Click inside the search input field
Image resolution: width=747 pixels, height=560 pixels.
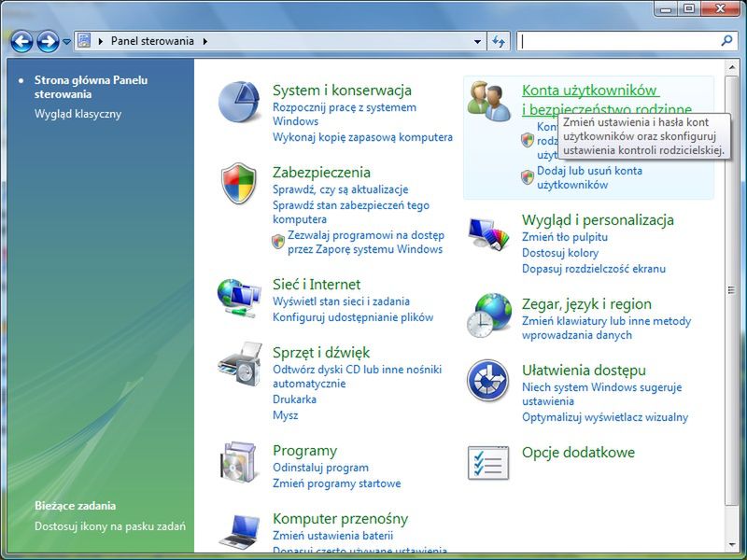tap(618, 41)
